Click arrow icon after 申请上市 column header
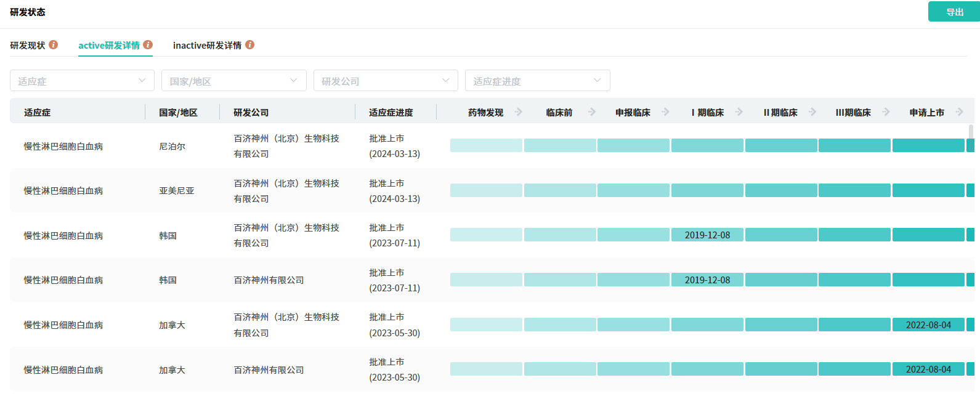This screenshot has width=980, height=396. point(960,112)
